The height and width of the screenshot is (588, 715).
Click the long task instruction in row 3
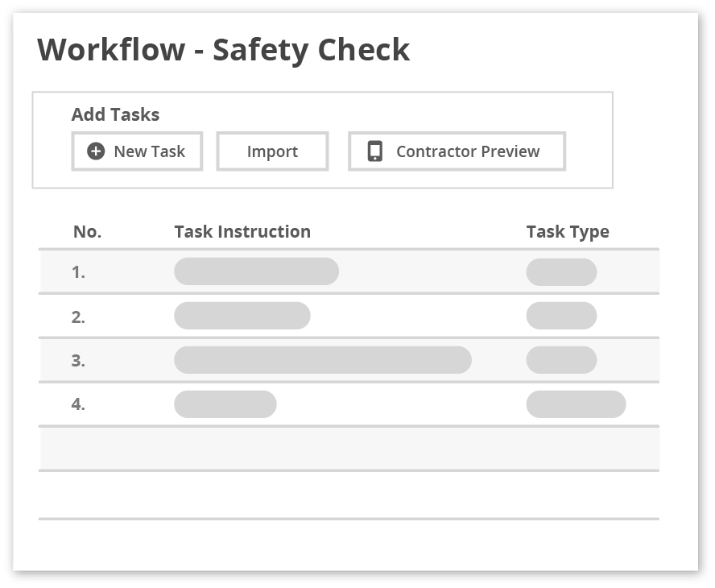pos(322,360)
